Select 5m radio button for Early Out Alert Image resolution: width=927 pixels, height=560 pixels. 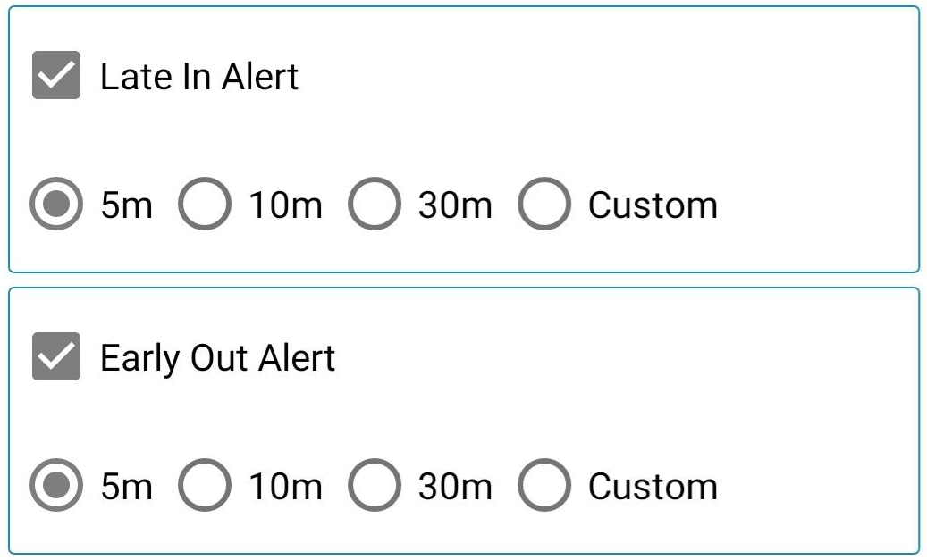56,487
